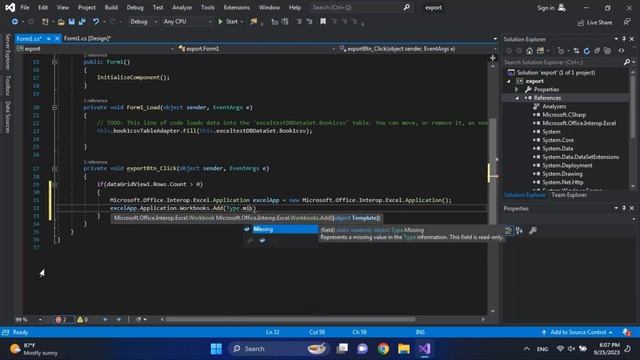640x360 pixels.
Task: Click the feedback icon beside Live Share
Action: [627, 22]
